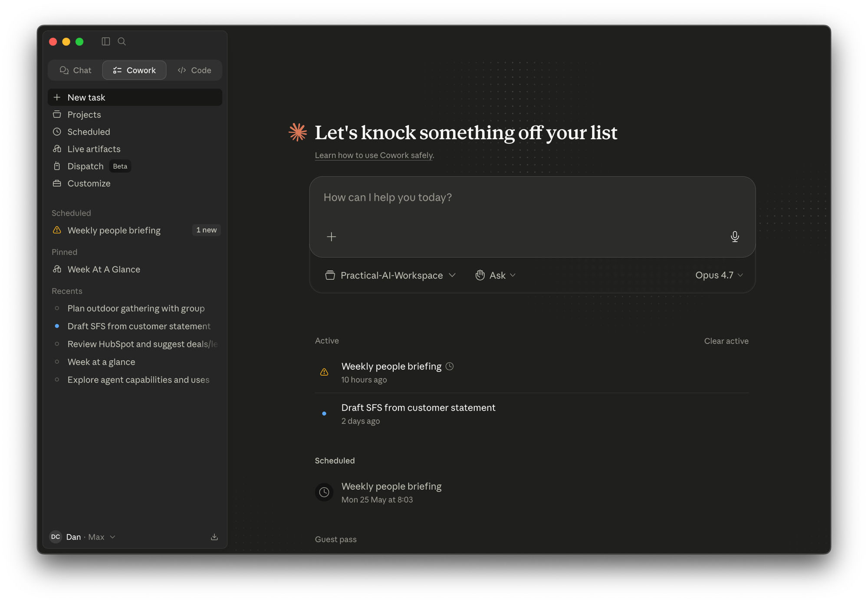Switch to the Code tab
The height and width of the screenshot is (603, 868).
pyautogui.click(x=194, y=70)
